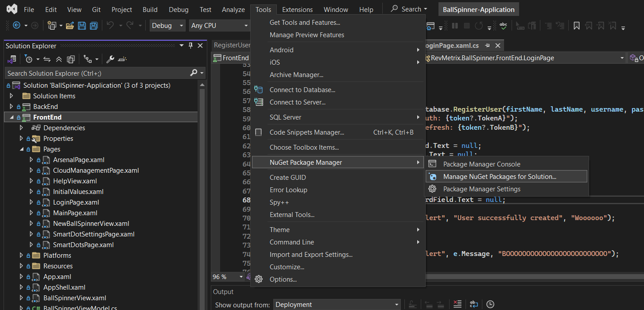Click the search magnifier icon in Solution Explorer
This screenshot has width=644, height=310.
(x=194, y=73)
